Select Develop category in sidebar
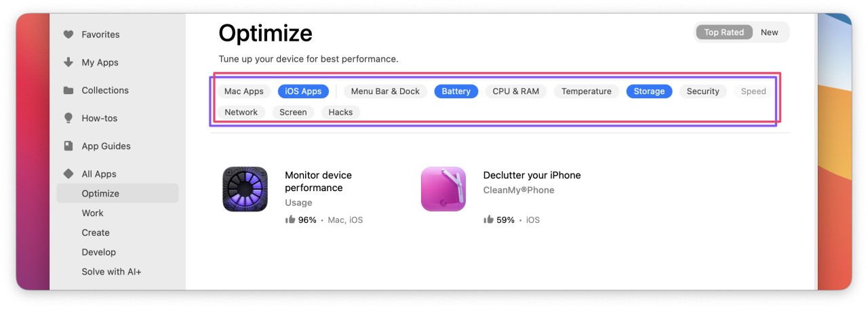Viewport: 868px width, 309px height. 99,252
